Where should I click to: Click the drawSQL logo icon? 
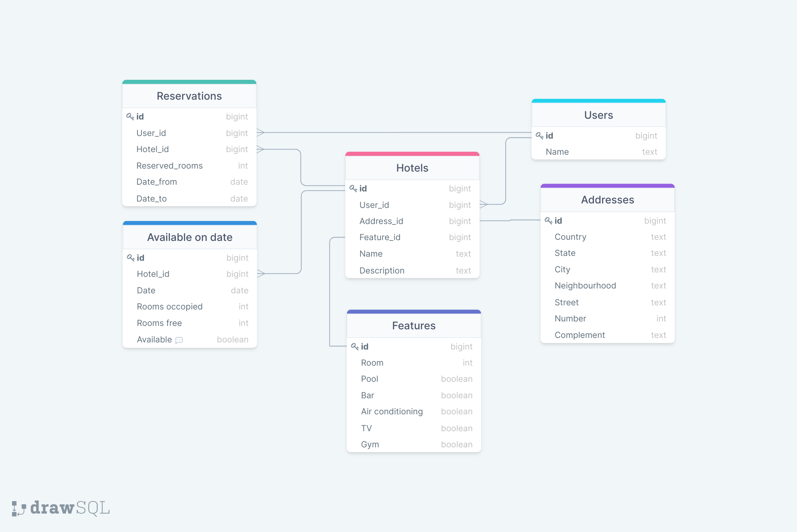18,508
